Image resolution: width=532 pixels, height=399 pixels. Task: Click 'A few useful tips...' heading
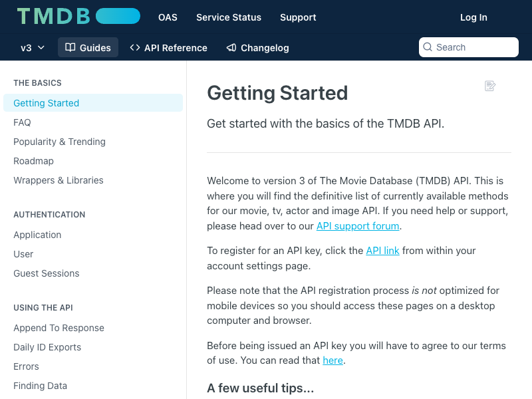coord(261,388)
